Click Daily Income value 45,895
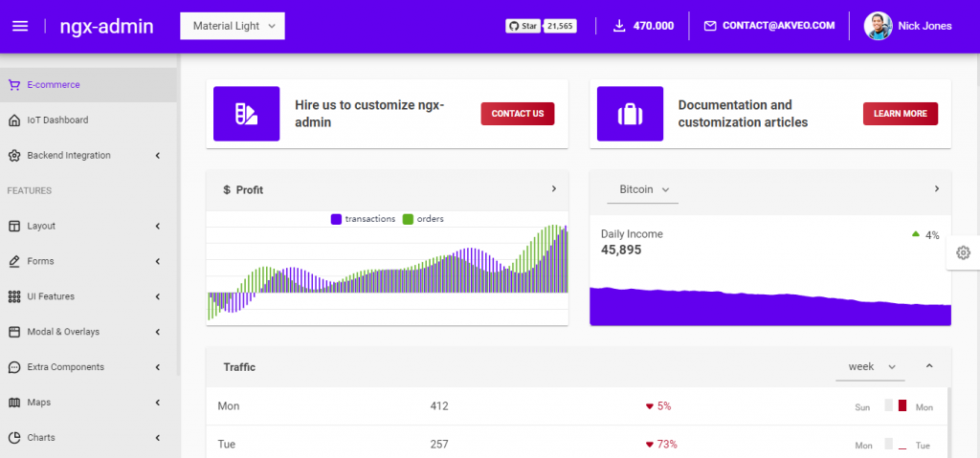 621,250
